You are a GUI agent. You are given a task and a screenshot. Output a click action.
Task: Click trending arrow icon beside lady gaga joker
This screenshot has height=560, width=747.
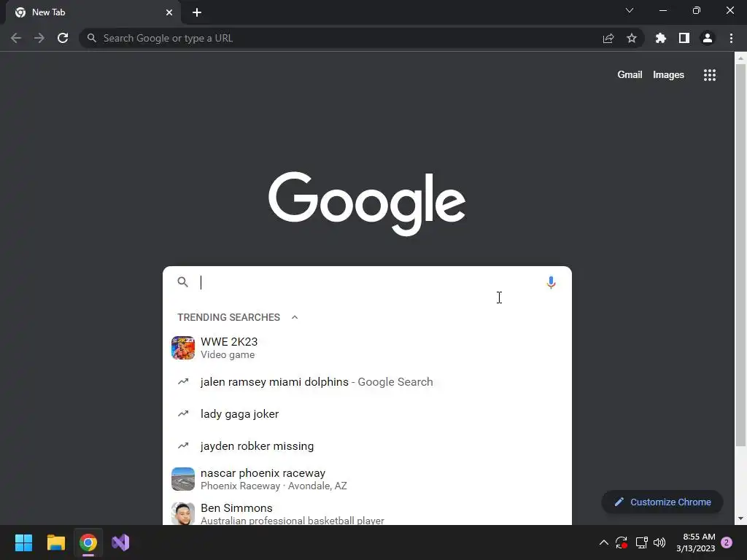[183, 414]
